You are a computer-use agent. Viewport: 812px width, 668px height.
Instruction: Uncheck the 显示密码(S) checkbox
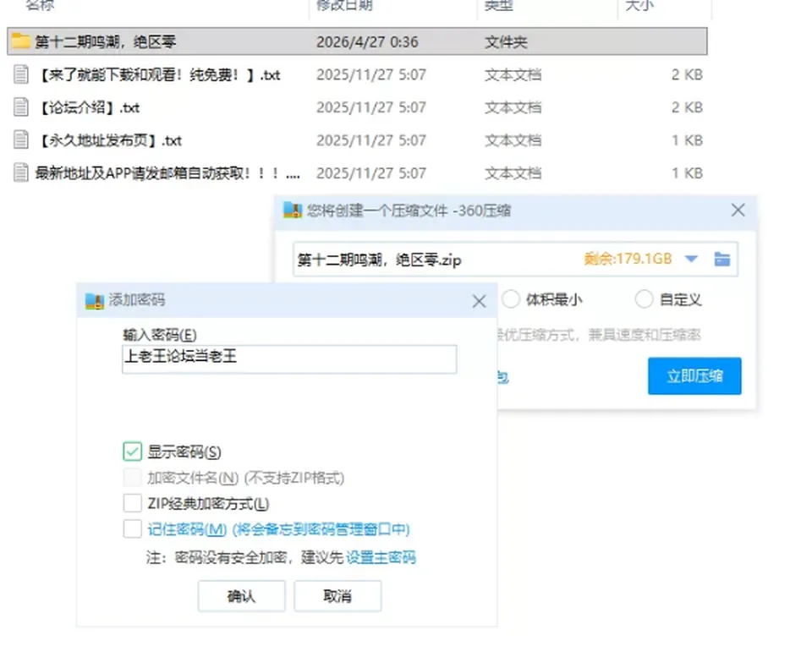pyautogui.click(x=132, y=451)
